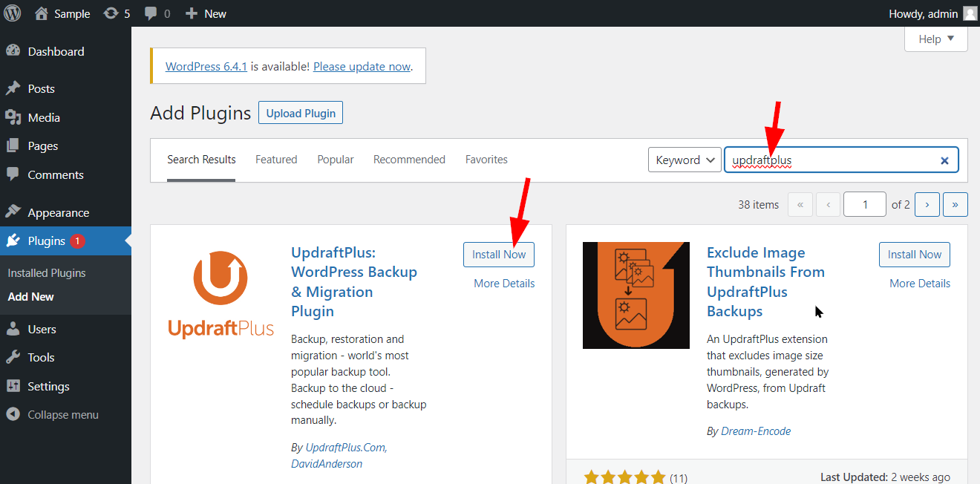Open the UpdraftPlus.Com author link
The height and width of the screenshot is (484, 980).
point(346,448)
